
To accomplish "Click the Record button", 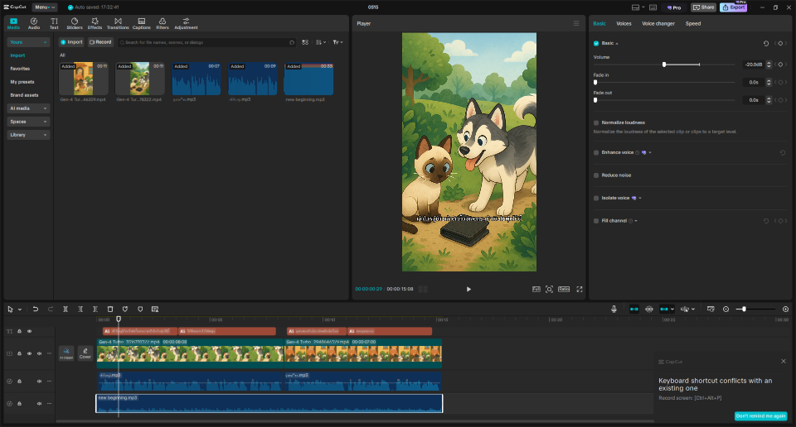I will click(x=100, y=42).
